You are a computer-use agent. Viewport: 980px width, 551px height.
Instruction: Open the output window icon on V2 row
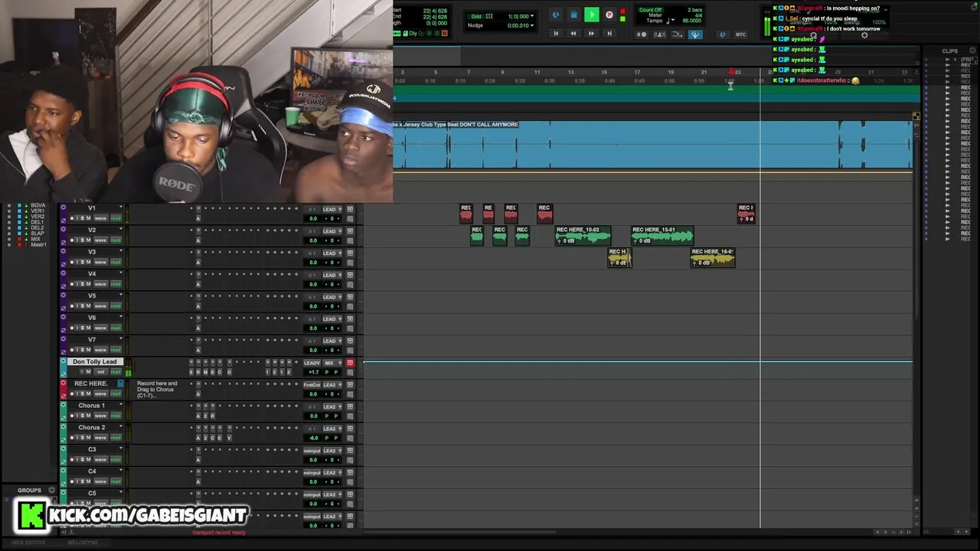pos(350,231)
